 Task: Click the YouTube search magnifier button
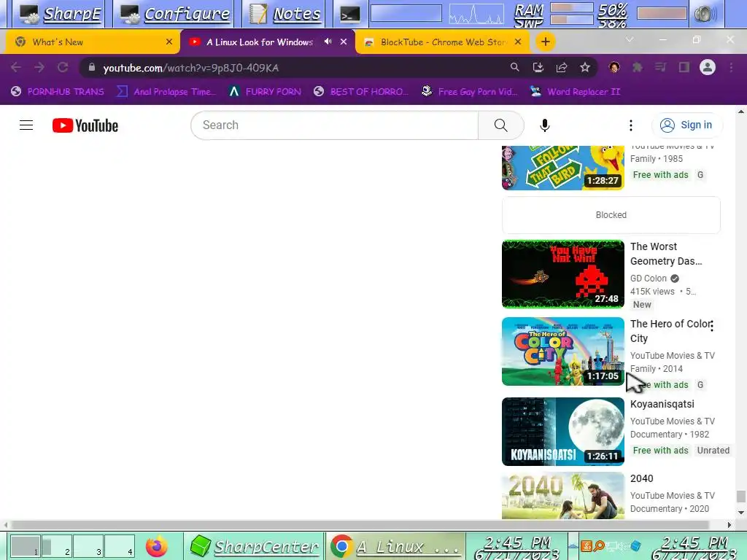pyautogui.click(x=500, y=125)
